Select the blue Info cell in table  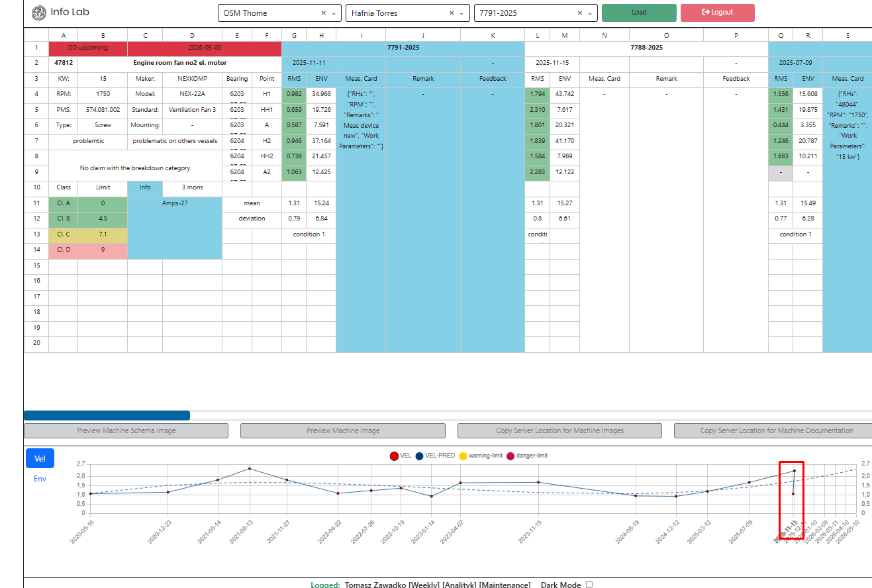point(145,187)
